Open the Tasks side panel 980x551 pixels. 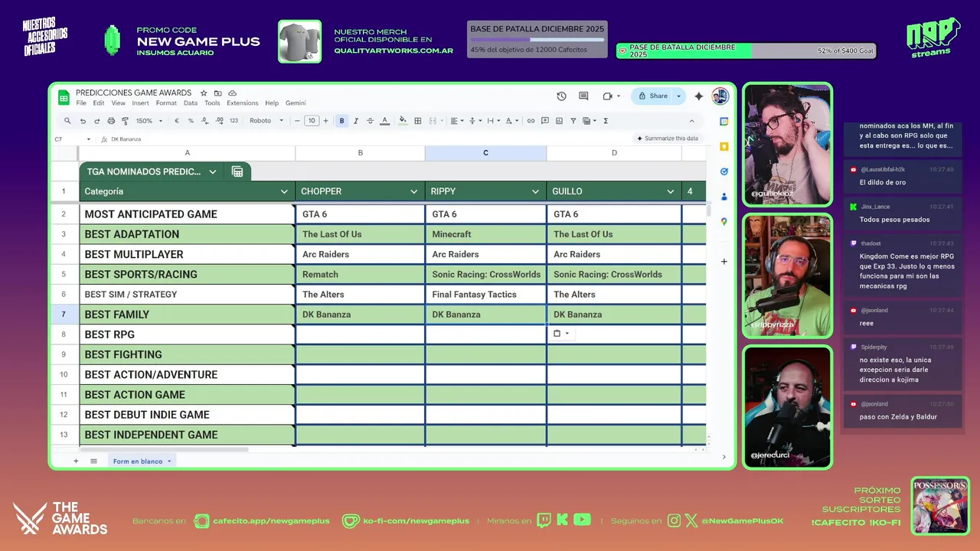724,171
